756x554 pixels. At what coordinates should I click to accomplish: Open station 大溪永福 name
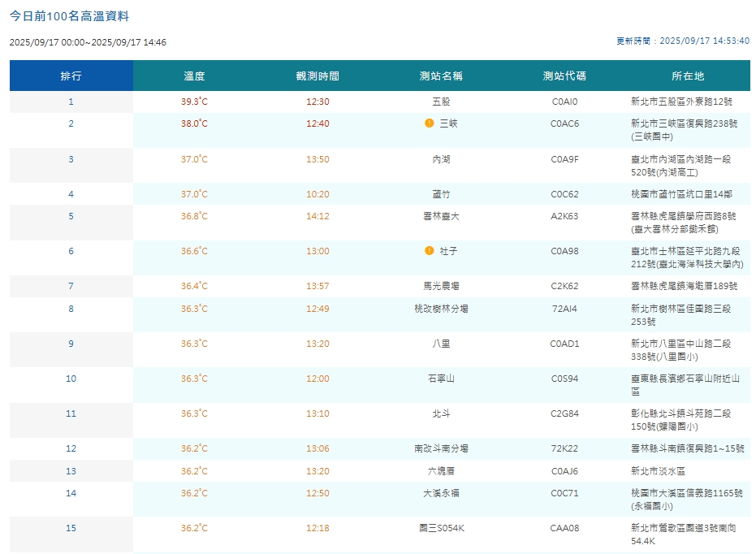[x=441, y=493]
